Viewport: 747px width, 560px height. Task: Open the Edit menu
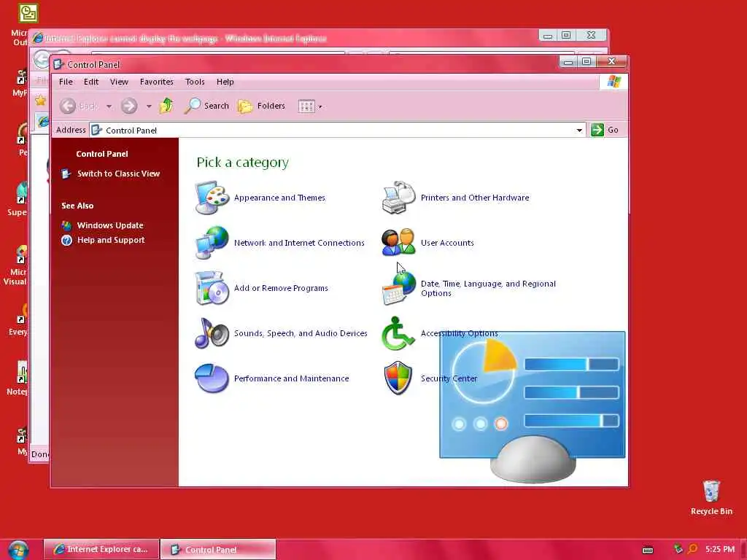[x=91, y=82]
